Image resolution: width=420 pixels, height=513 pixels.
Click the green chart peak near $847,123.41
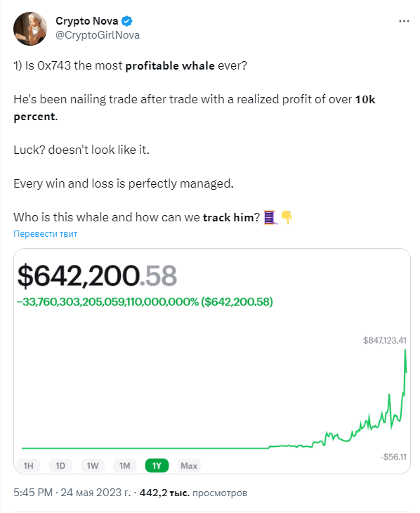(405, 351)
